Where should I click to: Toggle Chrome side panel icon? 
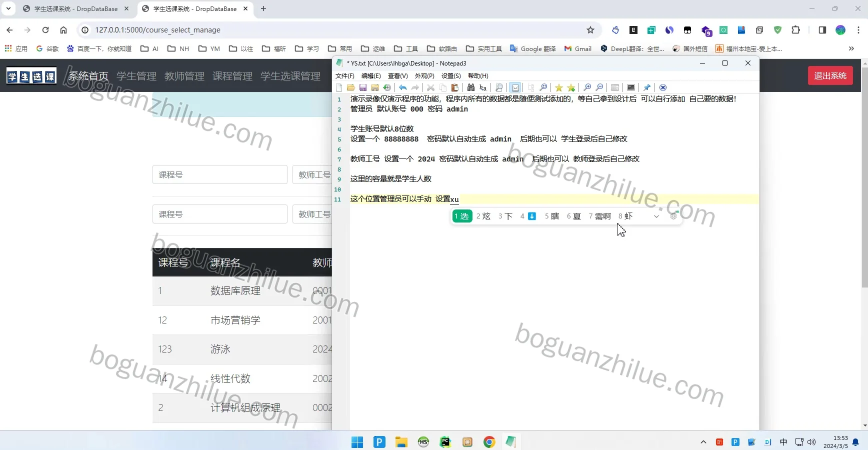tap(822, 30)
